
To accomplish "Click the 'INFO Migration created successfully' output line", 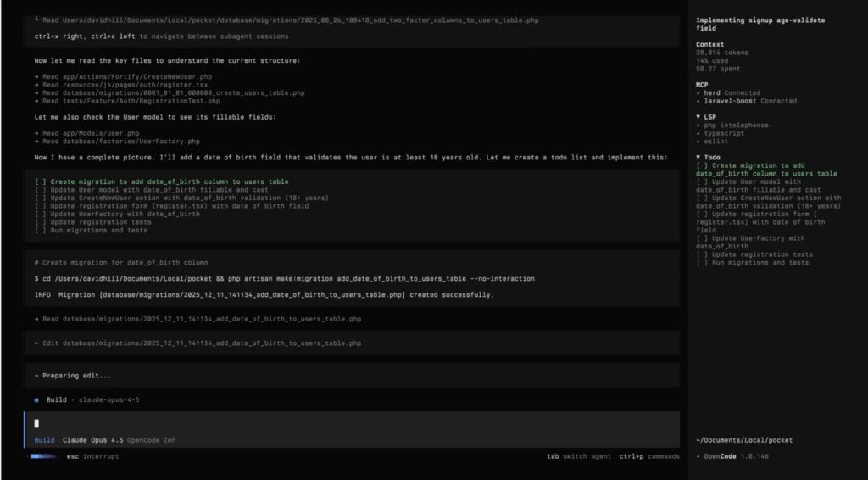I will (264, 294).
